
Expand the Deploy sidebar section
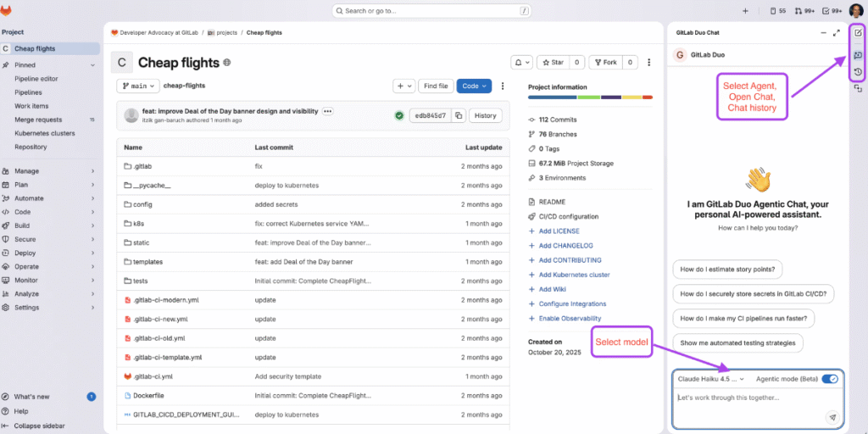pos(50,253)
